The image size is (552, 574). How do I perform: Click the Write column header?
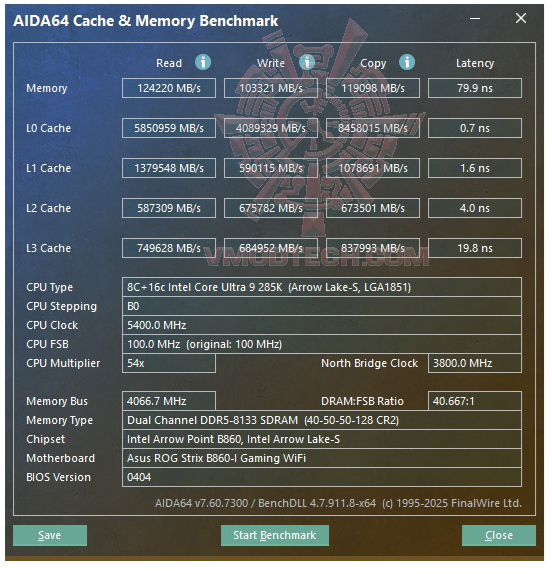[272, 63]
